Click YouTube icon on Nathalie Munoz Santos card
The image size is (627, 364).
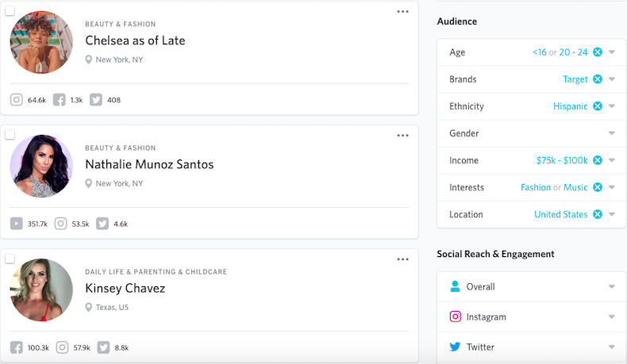pyautogui.click(x=17, y=224)
